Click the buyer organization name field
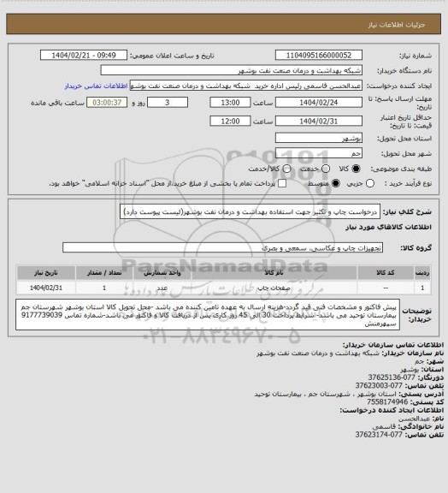Screen dimensions: 448x493 [x=231, y=70]
